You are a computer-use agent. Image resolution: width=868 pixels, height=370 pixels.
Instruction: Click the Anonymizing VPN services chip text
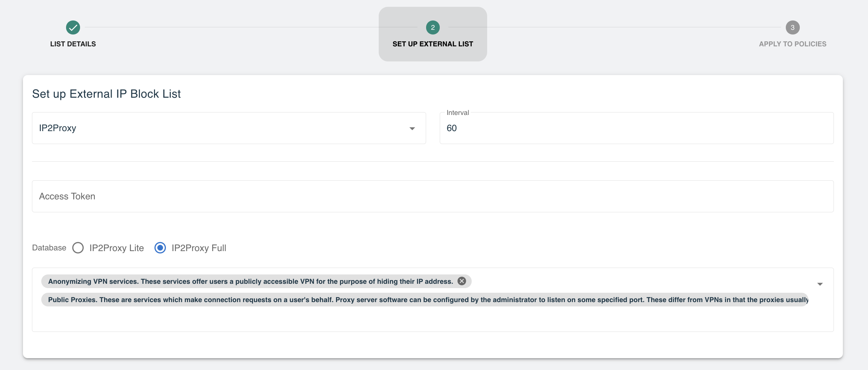coord(250,281)
